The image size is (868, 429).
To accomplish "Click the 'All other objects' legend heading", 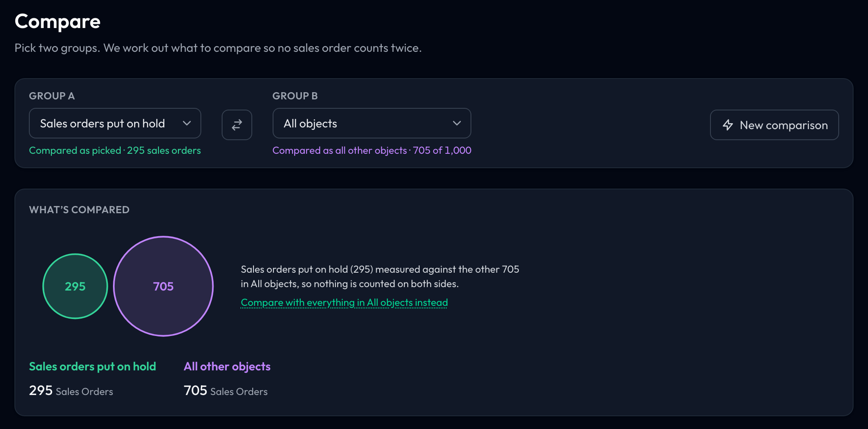I will [227, 367].
